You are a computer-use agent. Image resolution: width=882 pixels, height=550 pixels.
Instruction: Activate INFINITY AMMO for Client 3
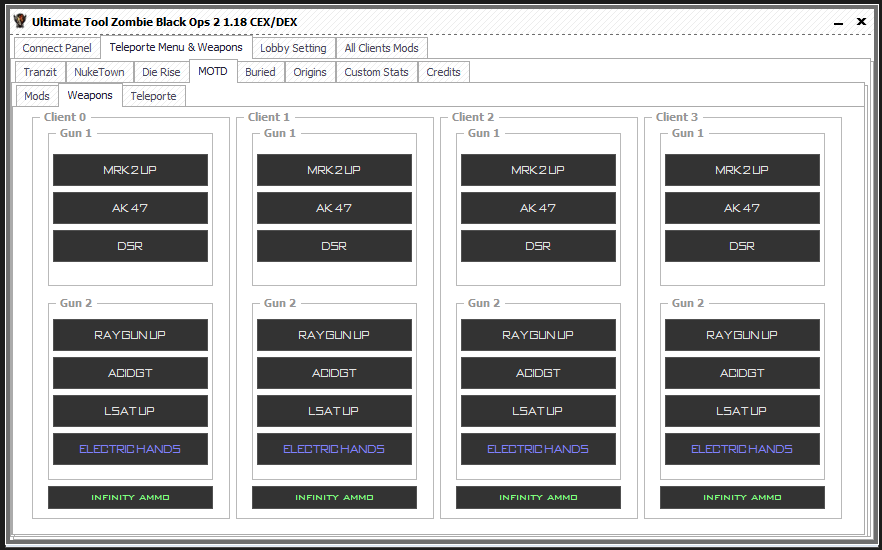(x=742, y=497)
